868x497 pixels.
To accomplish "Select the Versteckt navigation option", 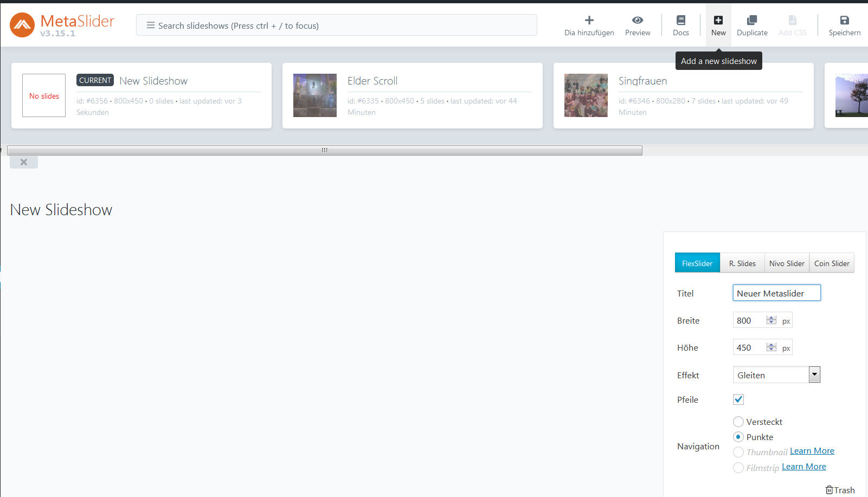I will 738,422.
